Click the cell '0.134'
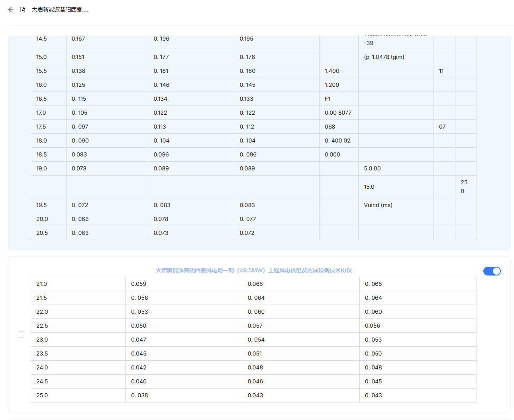The image size is (514, 420). click(191, 99)
